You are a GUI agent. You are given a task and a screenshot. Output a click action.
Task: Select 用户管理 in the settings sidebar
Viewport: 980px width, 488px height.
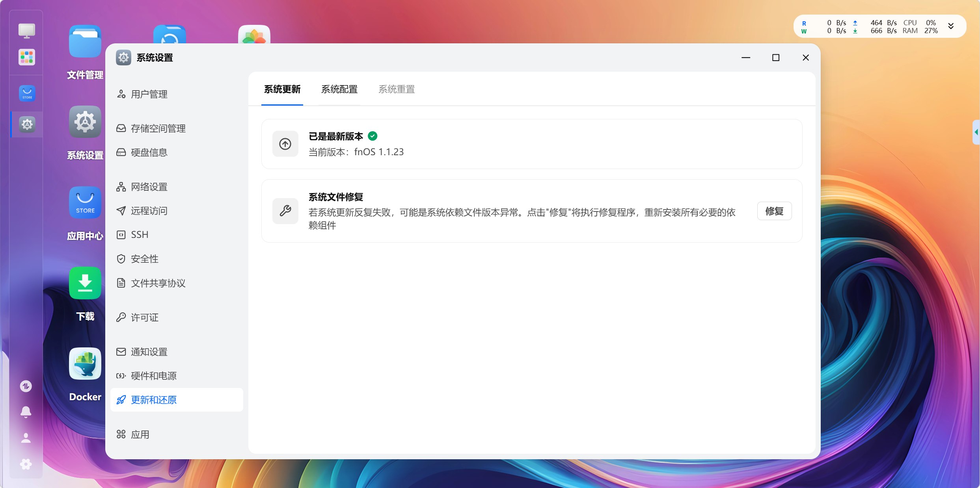point(149,94)
